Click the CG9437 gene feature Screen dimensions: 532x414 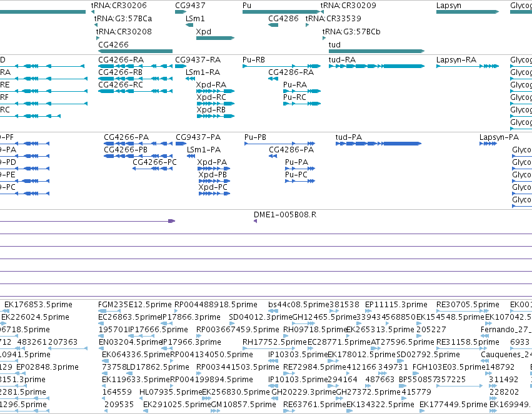pyautogui.click(x=181, y=12)
